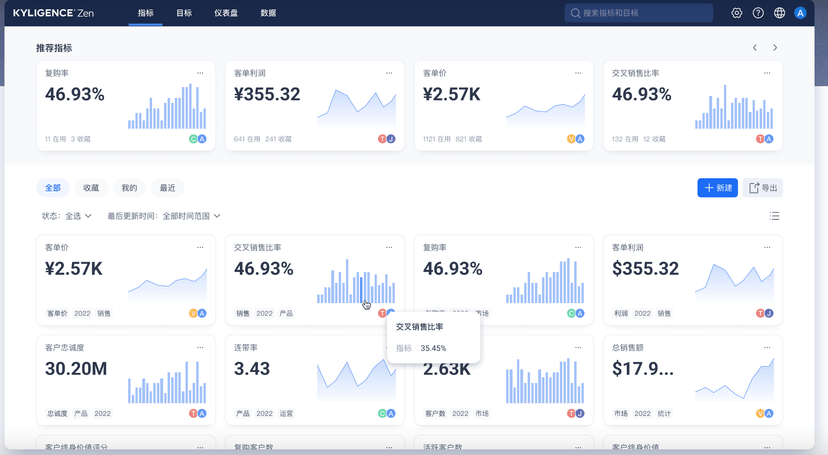Open the 仪表盘 tab in navigation
828x455 pixels.
click(x=225, y=13)
